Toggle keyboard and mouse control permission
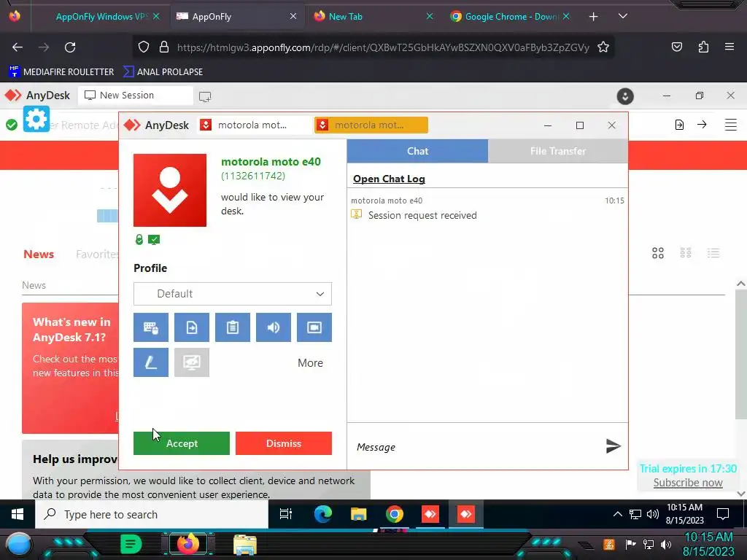Screen dimensions: 747x560 [150, 327]
